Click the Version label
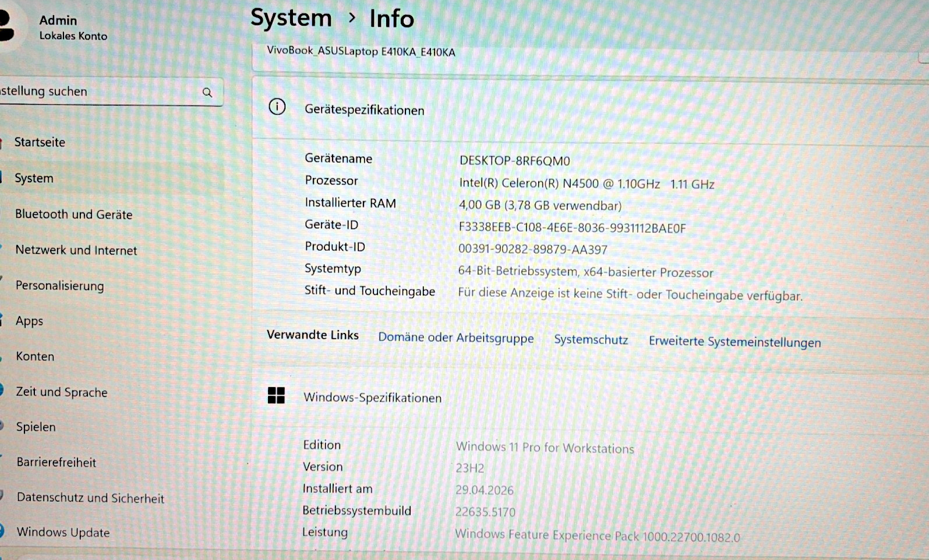This screenshot has height=560, width=929. (323, 467)
